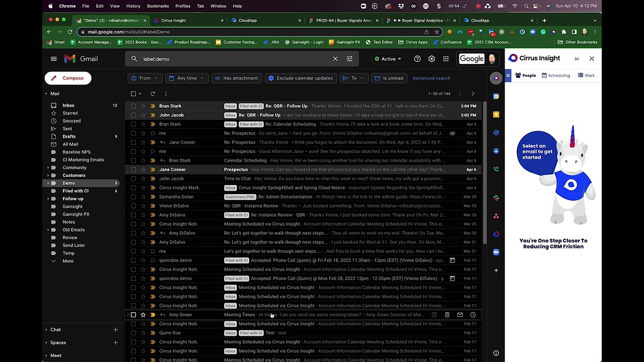This screenshot has width=644, height=362.
Task: Go to next page of results
Action: (x=473, y=94)
